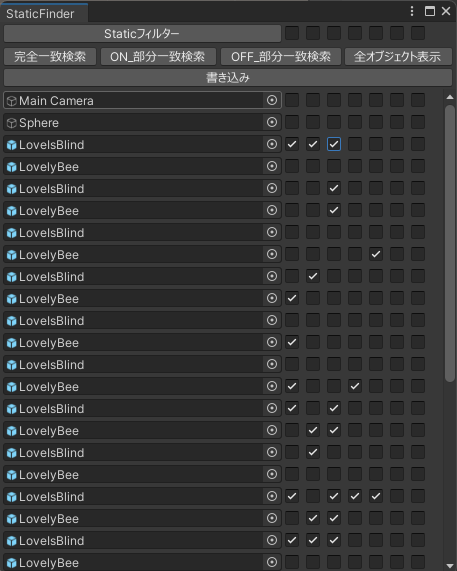The image size is (457, 571).
Task: Toggle last checkbox in Sphere row
Action: pos(418,122)
